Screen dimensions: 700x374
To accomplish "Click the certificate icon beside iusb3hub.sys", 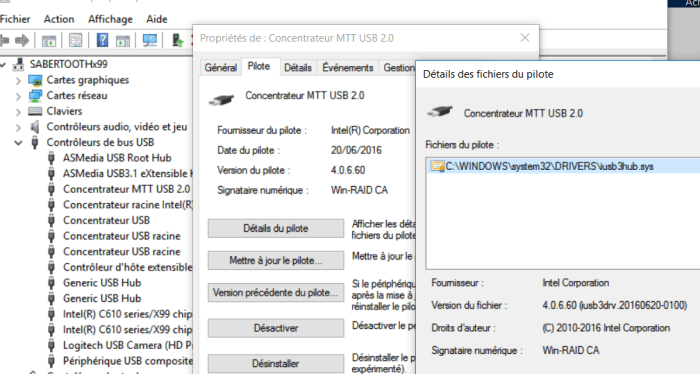I will (437, 166).
